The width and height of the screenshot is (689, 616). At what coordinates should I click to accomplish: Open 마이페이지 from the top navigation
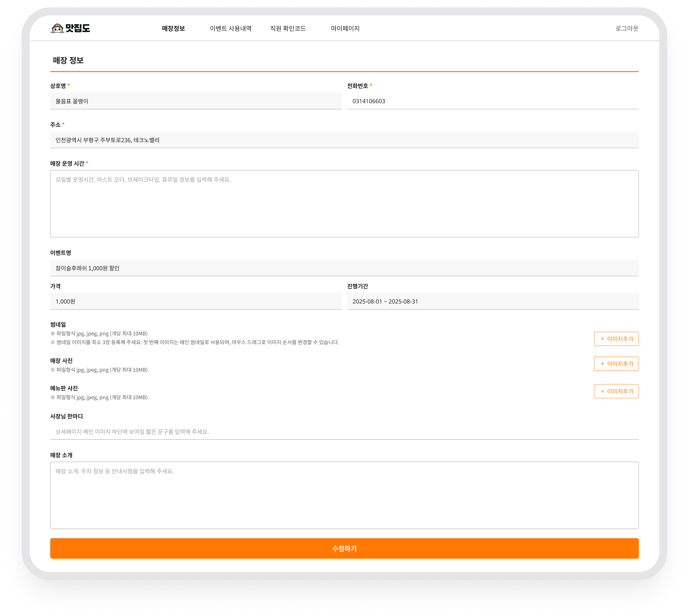[x=345, y=29]
